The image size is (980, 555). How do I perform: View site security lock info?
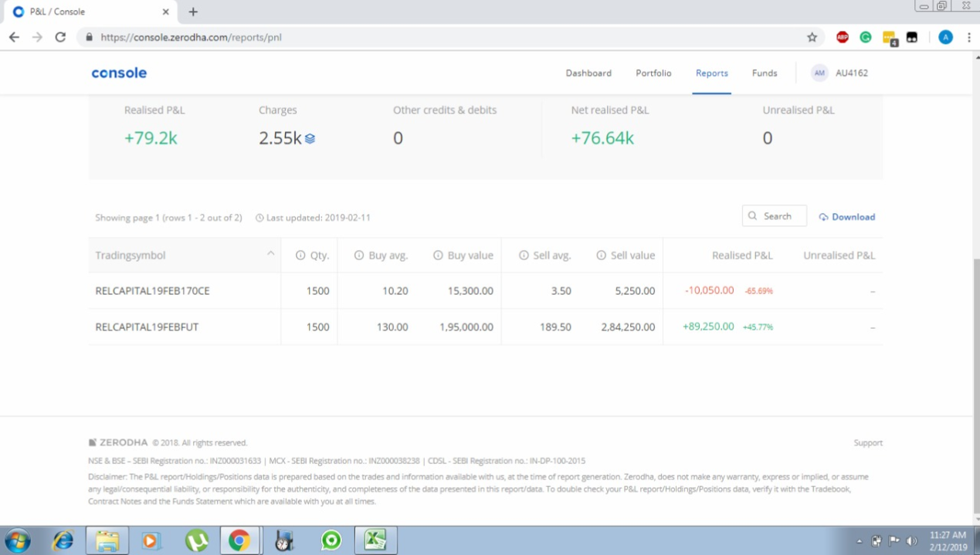[90, 37]
